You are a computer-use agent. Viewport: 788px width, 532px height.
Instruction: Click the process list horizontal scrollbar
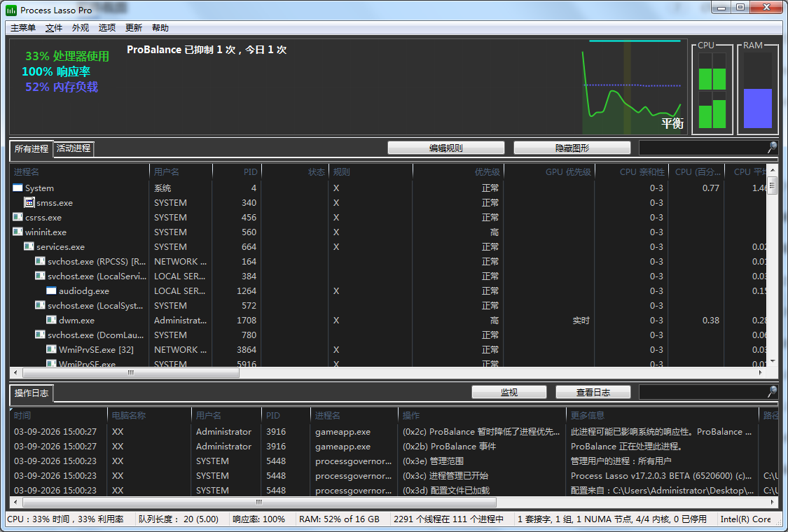130,373
